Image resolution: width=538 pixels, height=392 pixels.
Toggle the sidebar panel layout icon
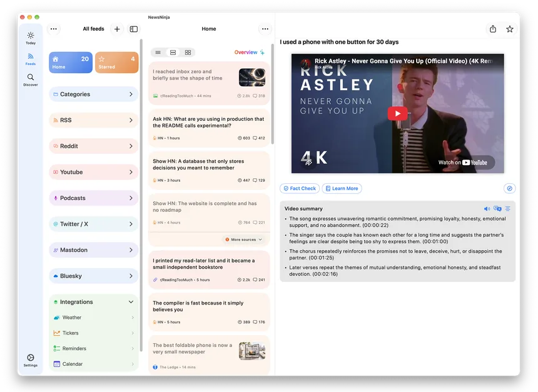(134, 29)
